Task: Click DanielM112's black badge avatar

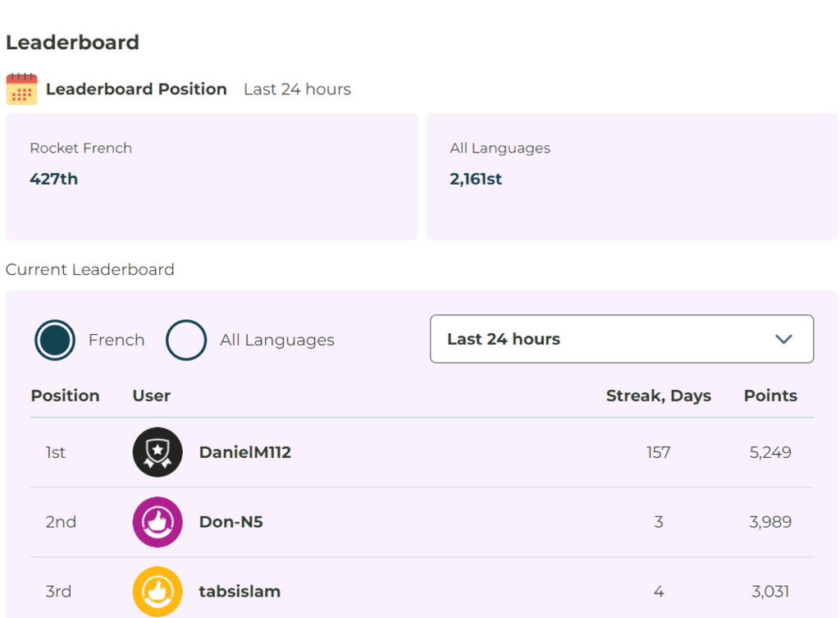Action: click(157, 452)
